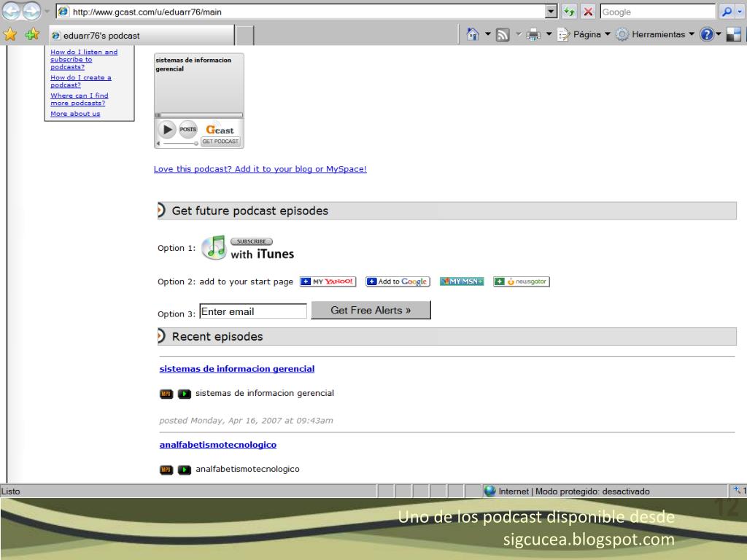Viewport: 747px width, 560px height.
Task: Open How do I listen and subscribe link
Action: [84, 60]
